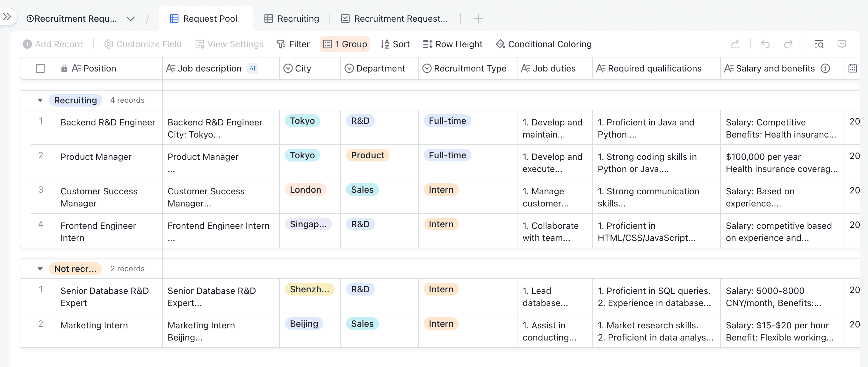Click the share arrow icon in toolbar
This screenshot has height=367, width=868.
coord(734,44)
